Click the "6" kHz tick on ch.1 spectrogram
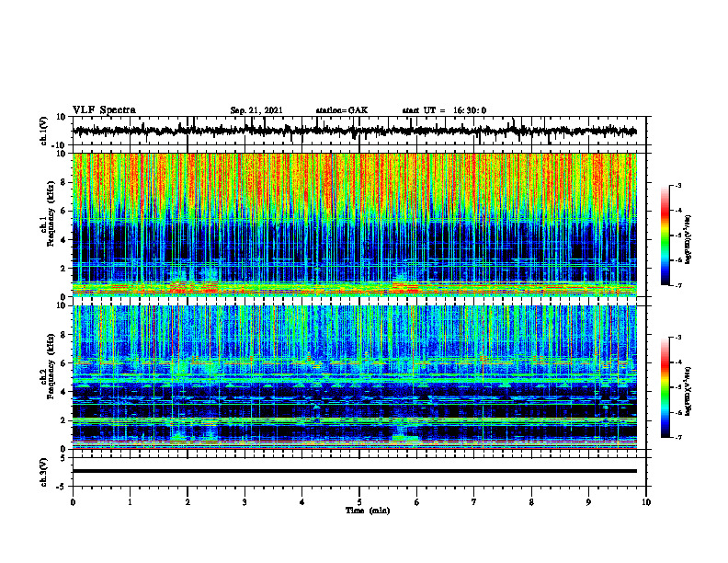This screenshot has height=563, width=728. 63,211
